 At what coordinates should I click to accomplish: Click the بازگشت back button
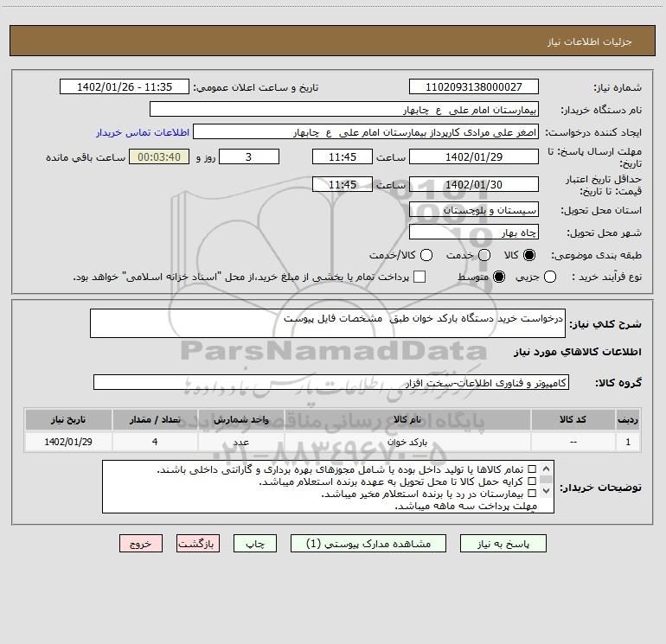coord(198,544)
